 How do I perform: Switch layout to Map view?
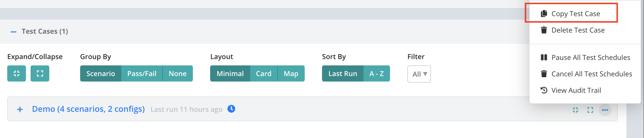coord(291,73)
